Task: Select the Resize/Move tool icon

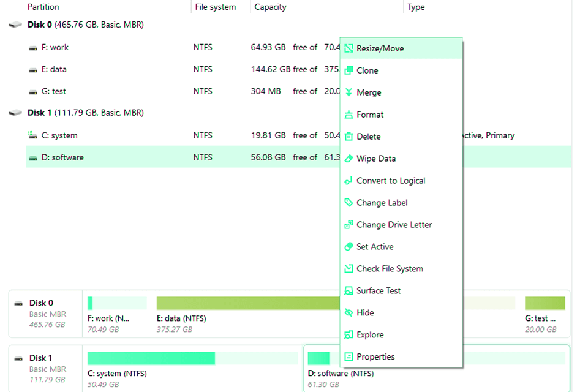Action: tap(350, 48)
